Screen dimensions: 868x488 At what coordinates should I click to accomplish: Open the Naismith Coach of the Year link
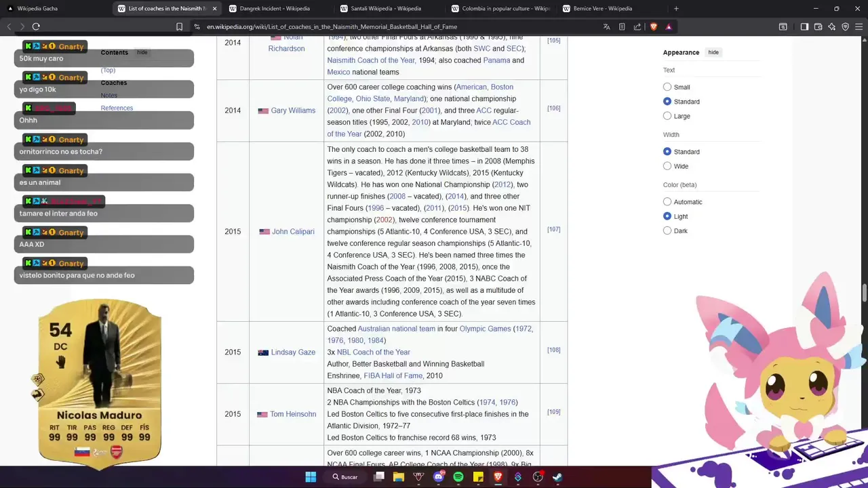tap(371, 60)
